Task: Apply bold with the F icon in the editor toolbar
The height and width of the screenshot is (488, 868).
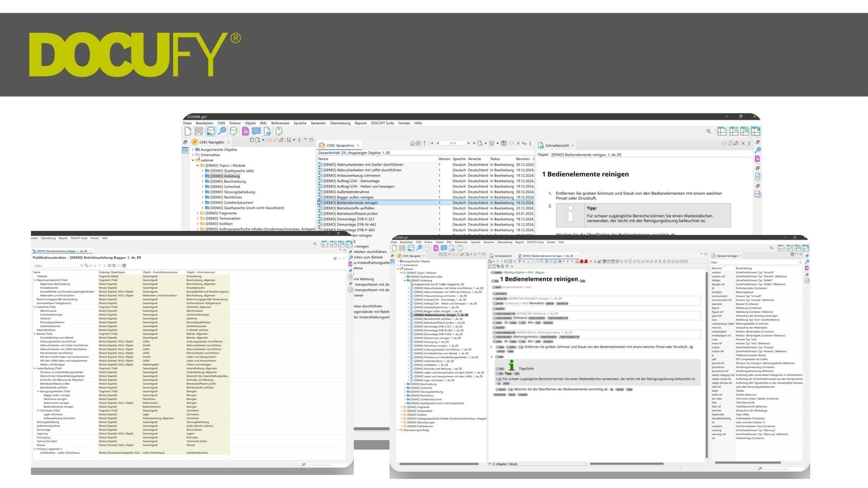Action: 520,262
